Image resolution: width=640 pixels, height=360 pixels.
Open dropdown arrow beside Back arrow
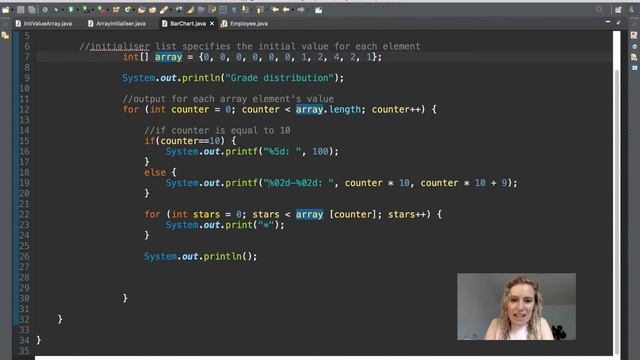(x=293, y=10)
